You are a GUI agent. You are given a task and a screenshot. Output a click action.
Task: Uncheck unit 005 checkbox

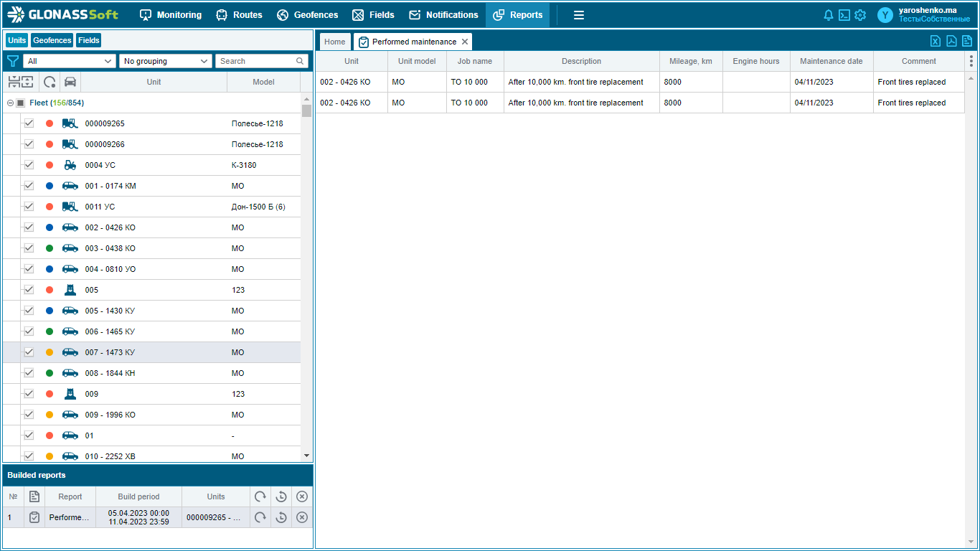(x=29, y=290)
